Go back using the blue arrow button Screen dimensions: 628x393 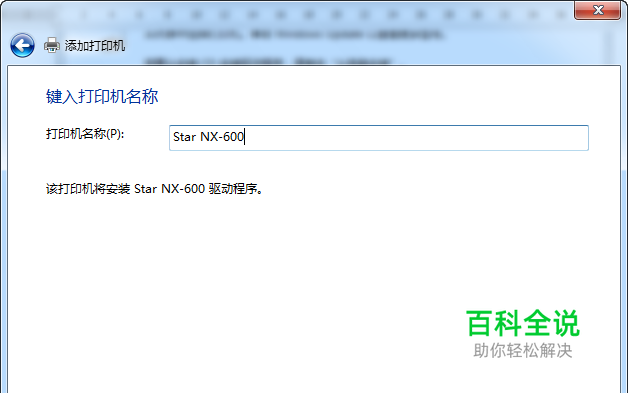coord(22,45)
